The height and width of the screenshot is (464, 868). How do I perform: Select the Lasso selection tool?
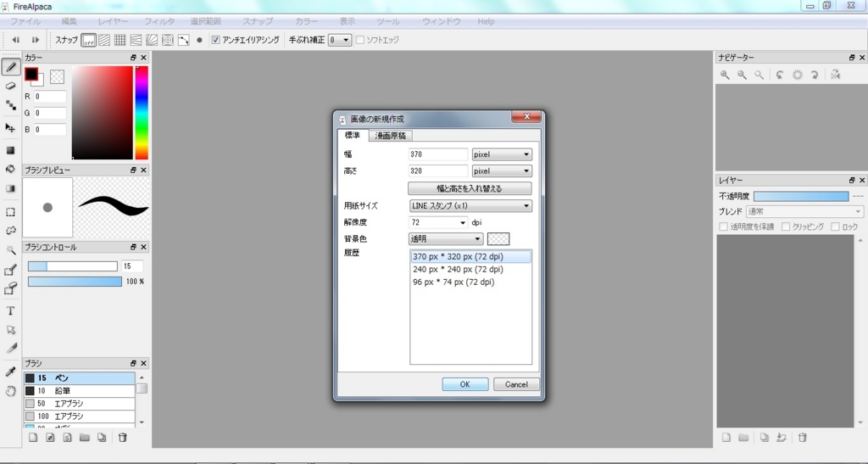pos(10,231)
